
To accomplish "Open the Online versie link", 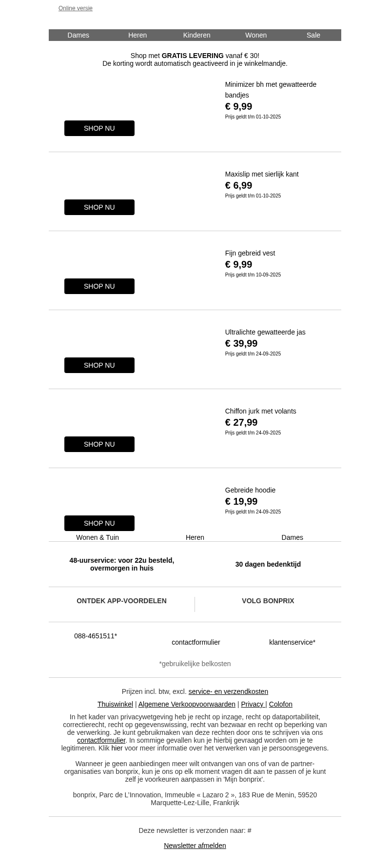I will (x=76, y=8).
